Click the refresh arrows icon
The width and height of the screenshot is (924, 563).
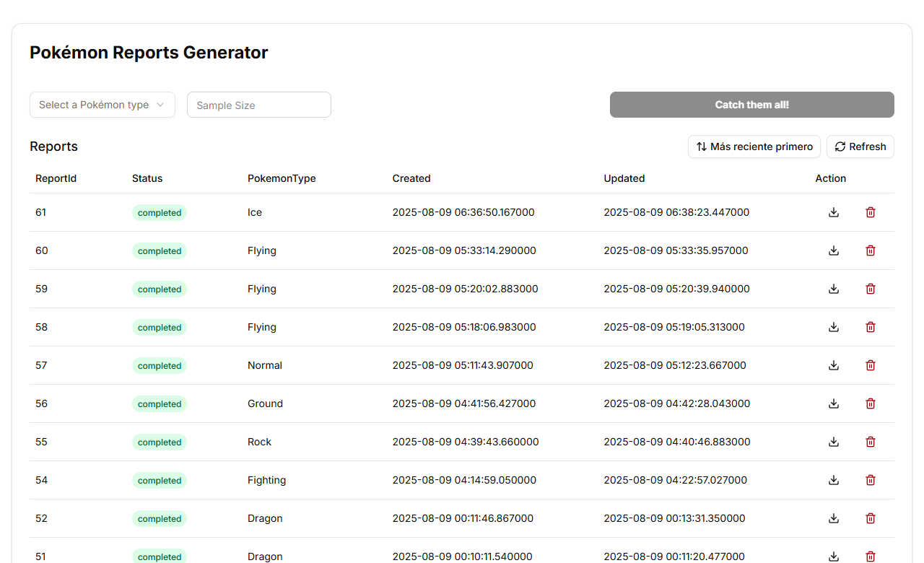(x=840, y=147)
